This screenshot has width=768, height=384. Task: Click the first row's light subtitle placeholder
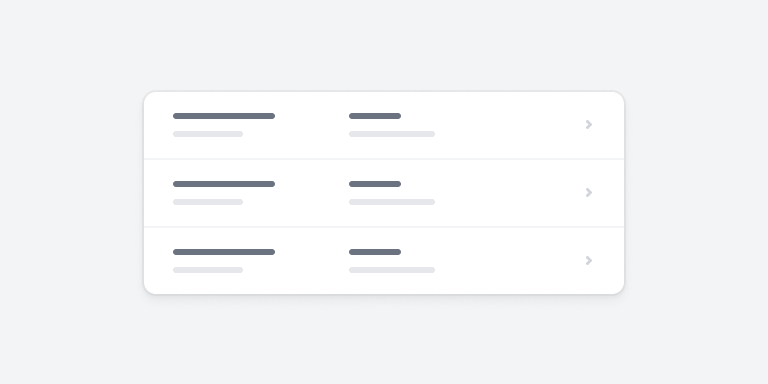pyautogui.click(x=208, y=134)
